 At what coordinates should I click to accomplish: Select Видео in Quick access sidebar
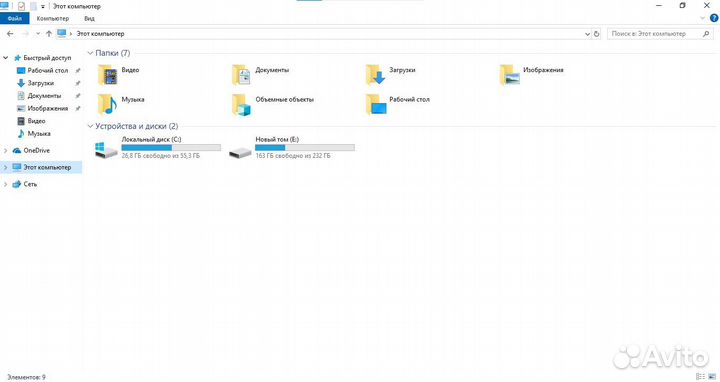pyautogui.click(x=31, y=121)
